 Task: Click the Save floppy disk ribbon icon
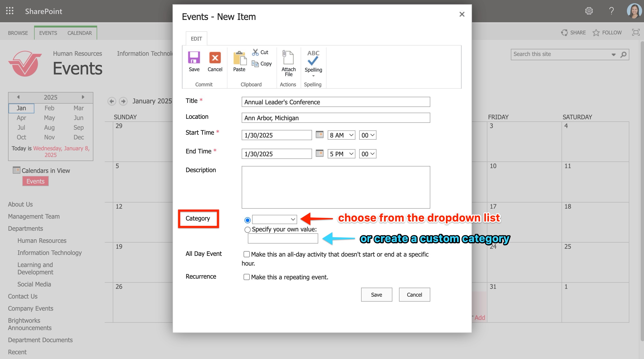click(x=194, y=58)
